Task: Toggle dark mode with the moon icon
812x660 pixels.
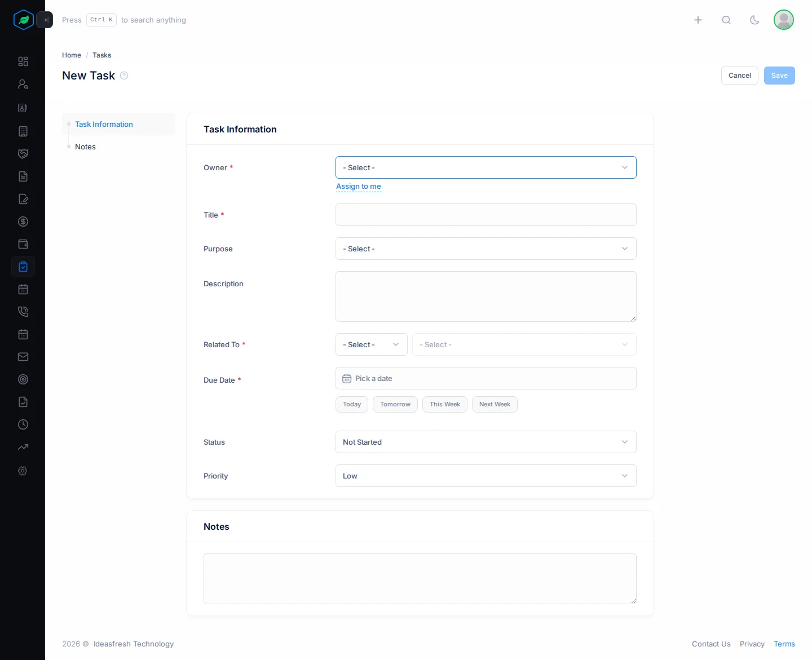Action: (x=754, y=20)
